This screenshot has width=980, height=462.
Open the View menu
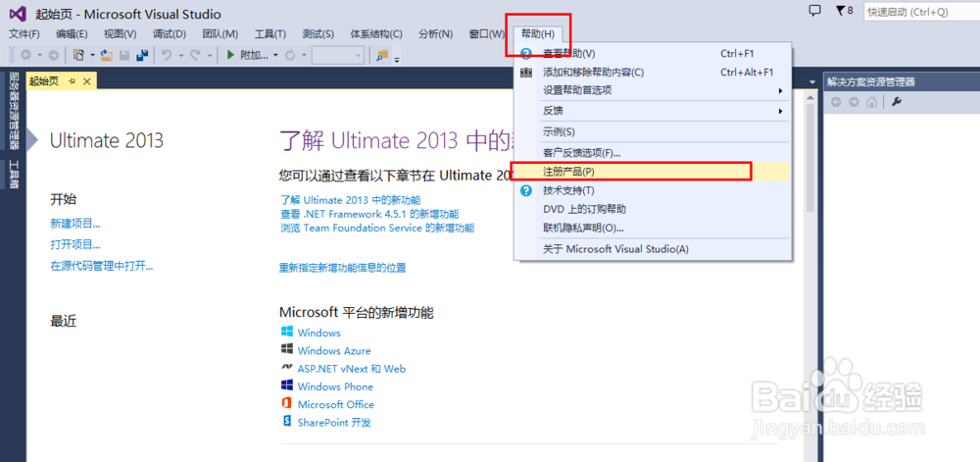(120, 33)
